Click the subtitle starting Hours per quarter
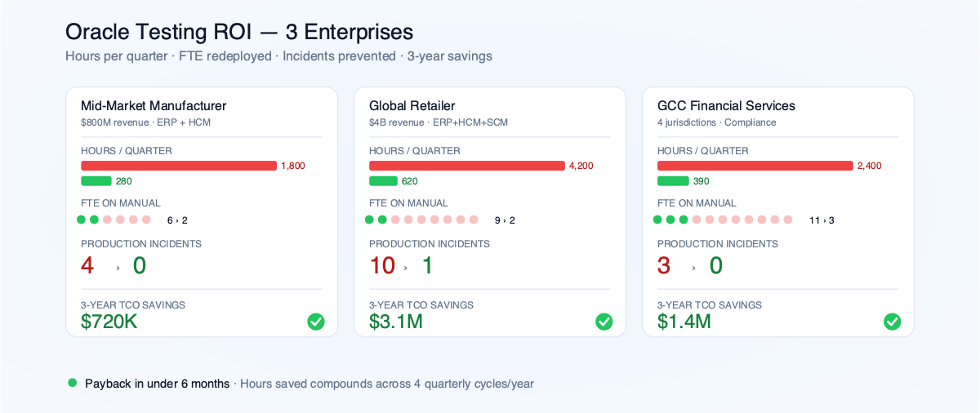980x413 pixels. pyautogui.click(x=278, y=56)
